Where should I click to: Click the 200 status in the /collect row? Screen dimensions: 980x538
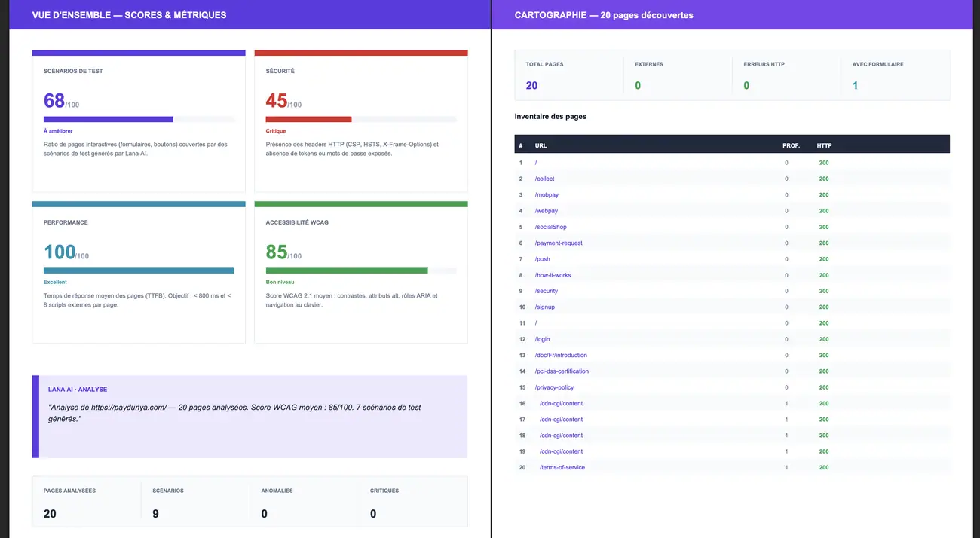point(824,179)
